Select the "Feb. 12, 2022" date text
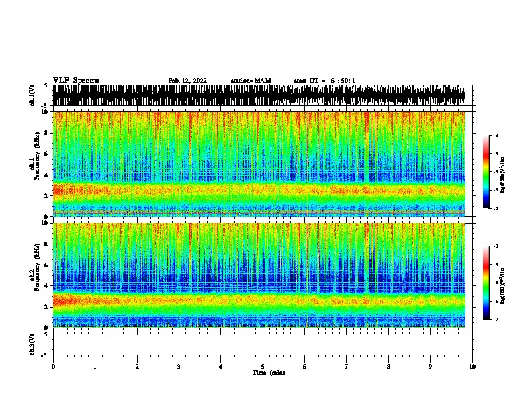Viewport: 532px width, 411px height. pyautogui.click(x=187, y=81)
